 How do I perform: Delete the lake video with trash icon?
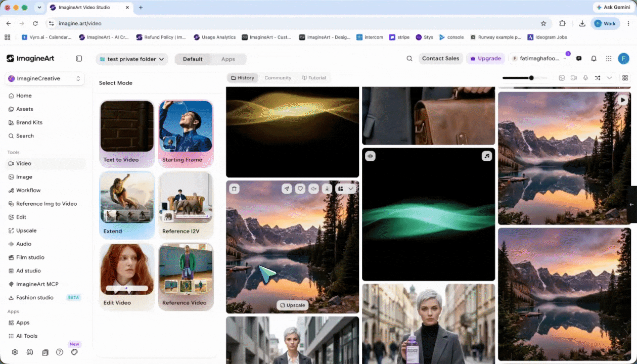234,189
